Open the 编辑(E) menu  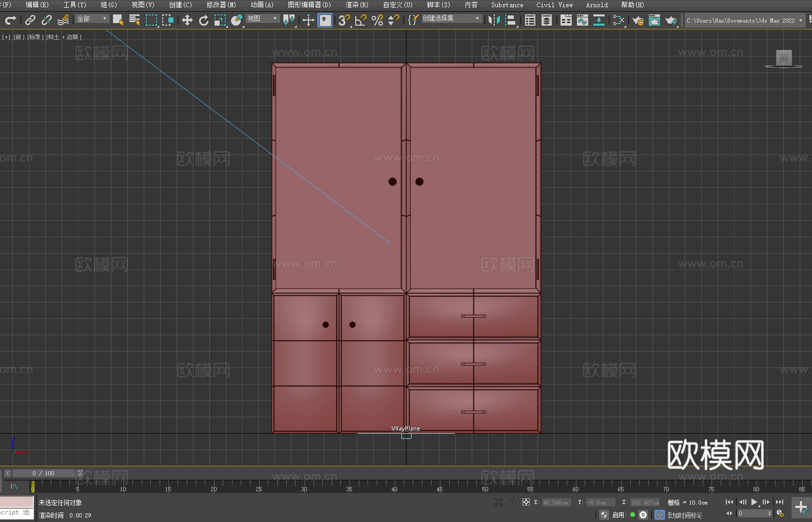(37, 5)
